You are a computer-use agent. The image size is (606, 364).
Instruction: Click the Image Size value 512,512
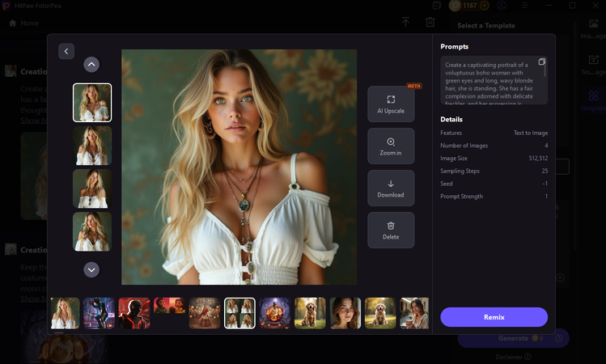click(538, 158)
